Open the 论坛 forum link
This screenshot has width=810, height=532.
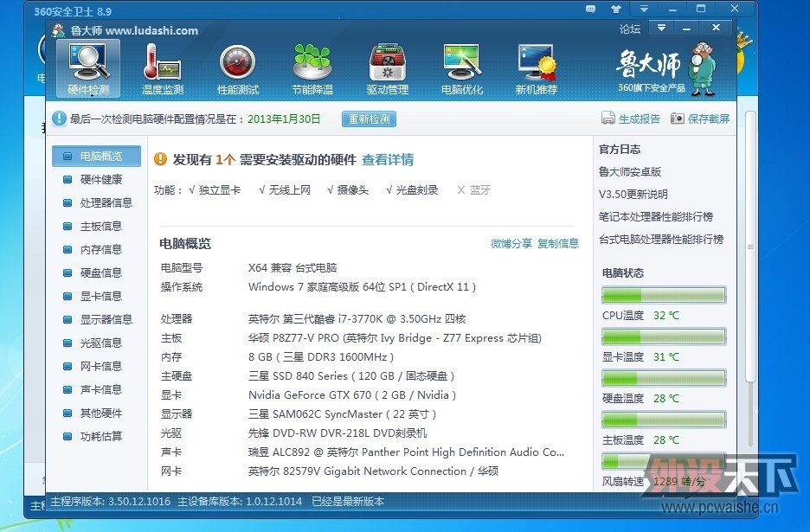tap(630, 29)
